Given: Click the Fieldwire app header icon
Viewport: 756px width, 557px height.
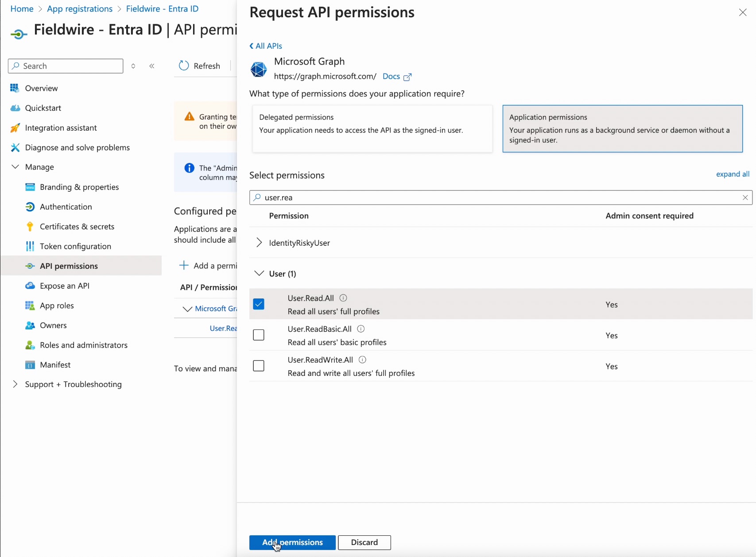Looking at the screenshot, I should 19,34.
